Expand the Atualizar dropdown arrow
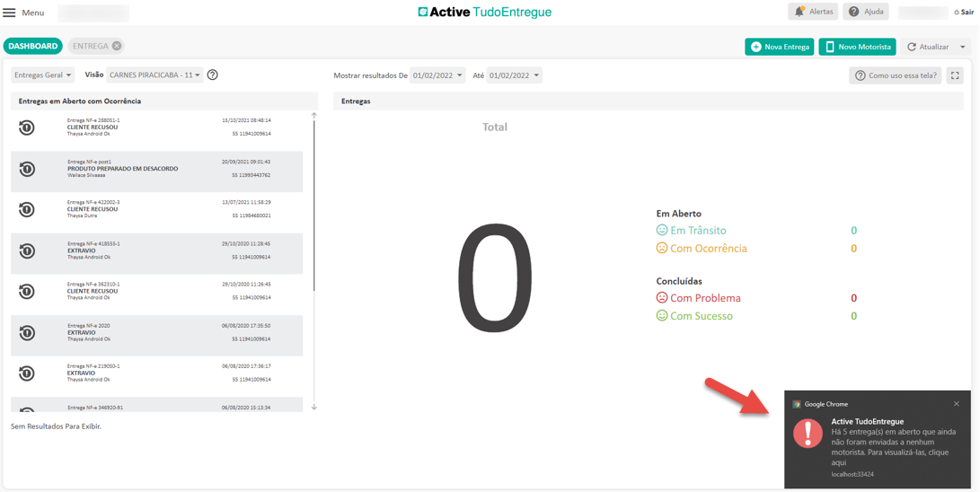The height and width of the screenshot is (492, 980). (963, 47)
